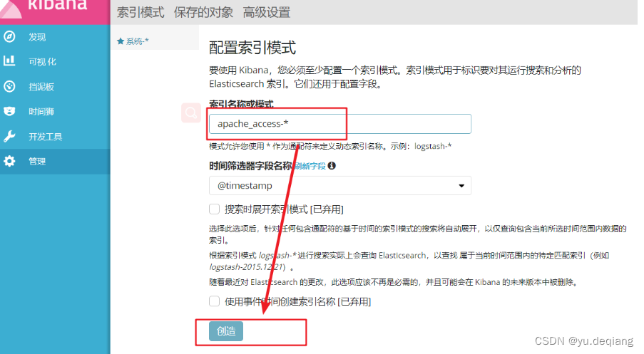This screenshot has height=354, width=644.
Task: Select 发现 in the sidebar
Action: click(x=37, y=37)
